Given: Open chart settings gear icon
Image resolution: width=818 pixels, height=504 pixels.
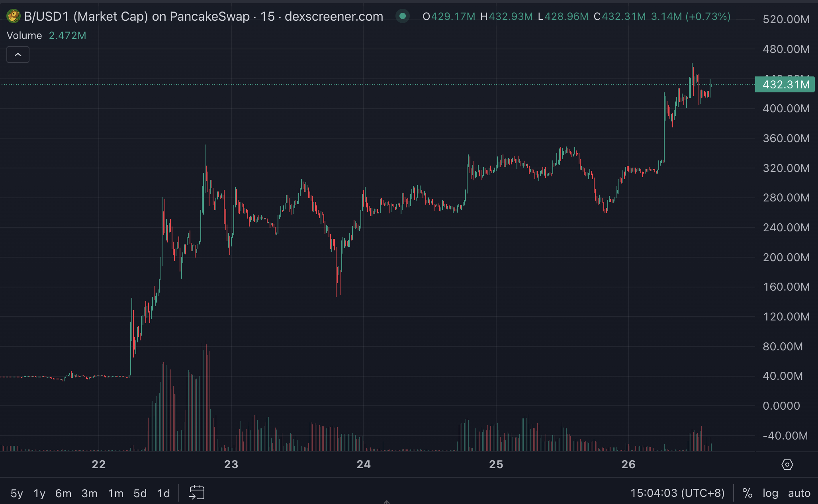Looking at the screenshot, I should 787,465.
